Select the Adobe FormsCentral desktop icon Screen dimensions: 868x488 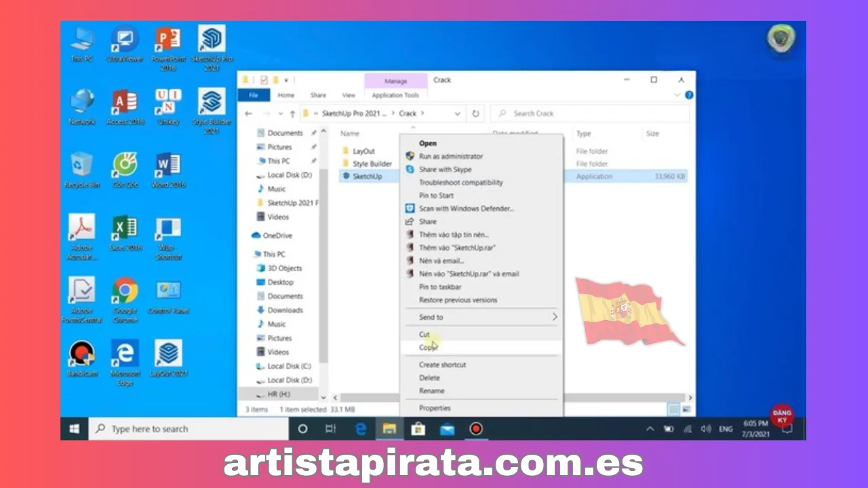(82, 300)
